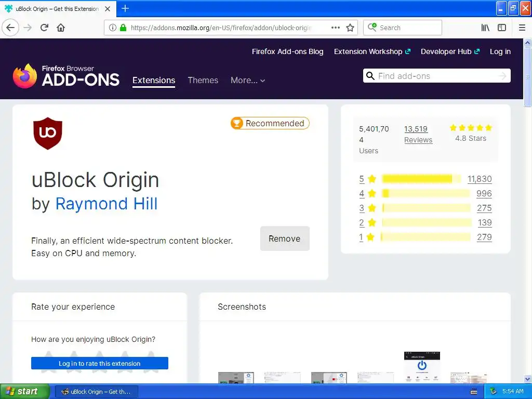Click the 5:54 AM taskbar clock
This screenshot has width=532, height=399.
[513, 392]
